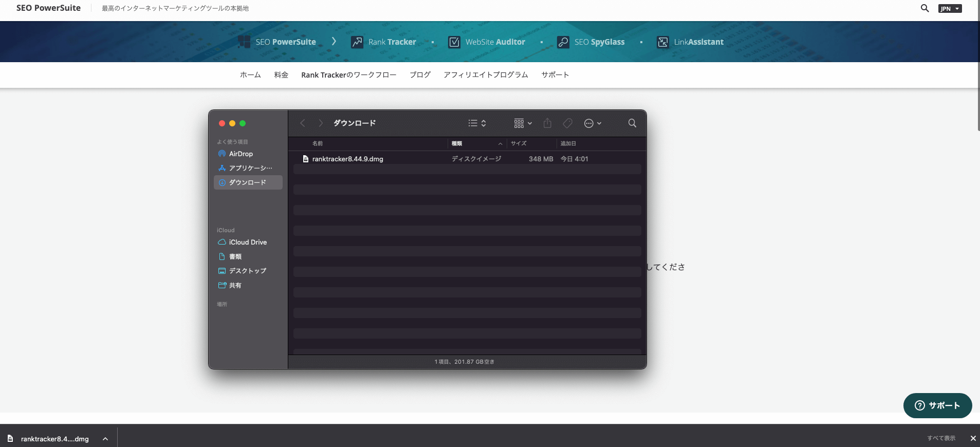This screenshot has width=980, height=447.
Task: Open the サポート navigation menu item
Action: click(555, 75)
